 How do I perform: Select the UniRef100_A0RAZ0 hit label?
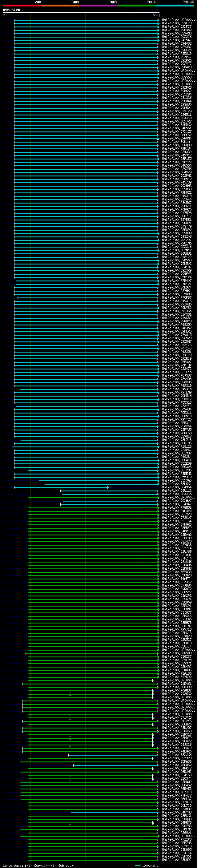click(x=177, y=589)
